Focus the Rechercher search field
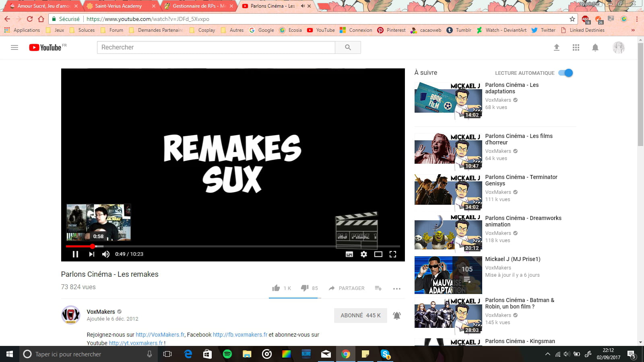Screen dimensions: 644x362 click(x=216, y=47)
